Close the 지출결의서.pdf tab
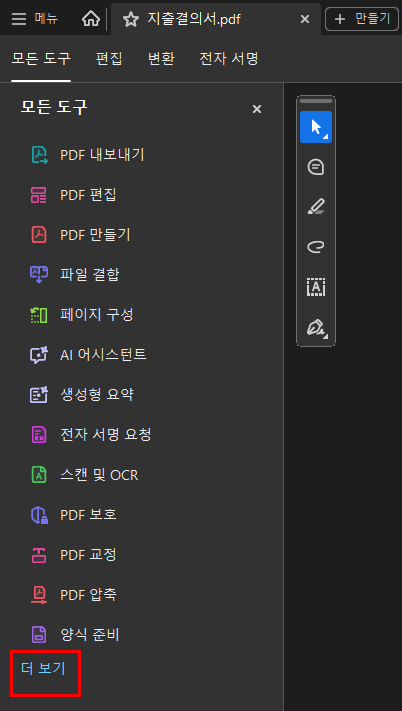The height and width of the screenshot is (711, 402). [305, 19]
